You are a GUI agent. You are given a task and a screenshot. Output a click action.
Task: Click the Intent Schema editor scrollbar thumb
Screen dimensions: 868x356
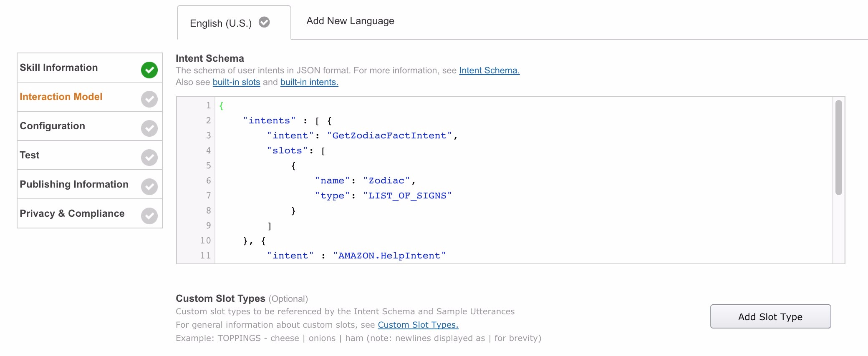pyautogui.click(x=838, y=148)
